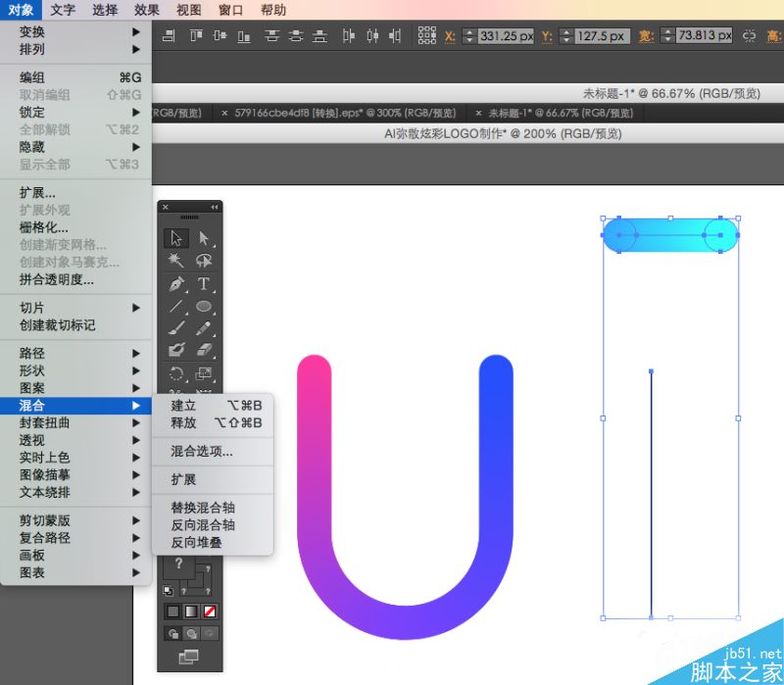The width and height of the screenshot is (784, 685).
Task: Expand the 切片 submenu
Action: click(x=76, y=308)
